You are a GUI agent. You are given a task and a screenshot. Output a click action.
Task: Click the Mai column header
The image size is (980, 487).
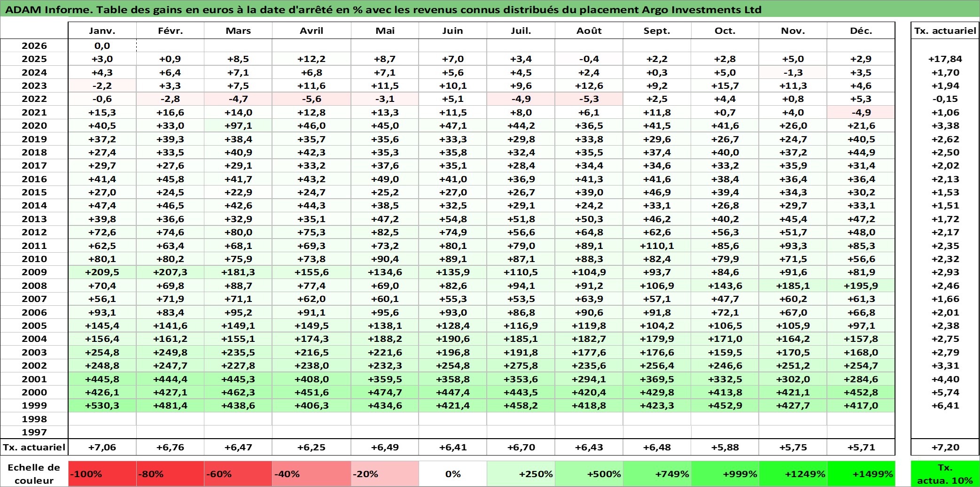pos(385,31)
